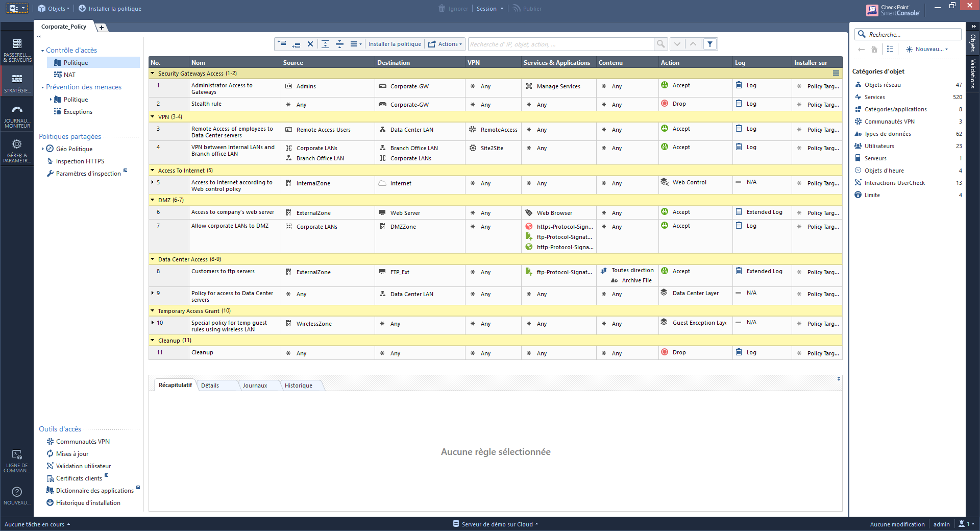Image resolution: width=980 pixels, height=531 pixels.
Task: Open the Stratégies view in sidebar
Action: tap(17, 83)
